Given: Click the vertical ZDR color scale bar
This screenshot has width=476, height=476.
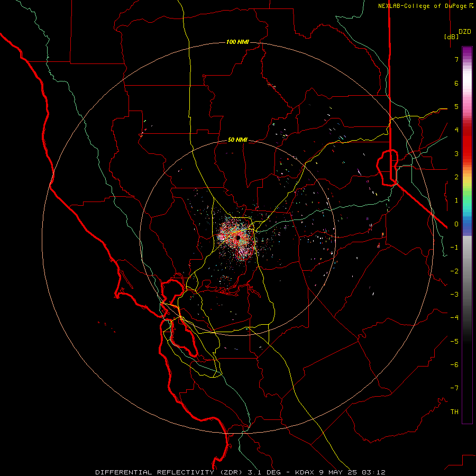Looking at the screenshot, I should click(467, 235).
